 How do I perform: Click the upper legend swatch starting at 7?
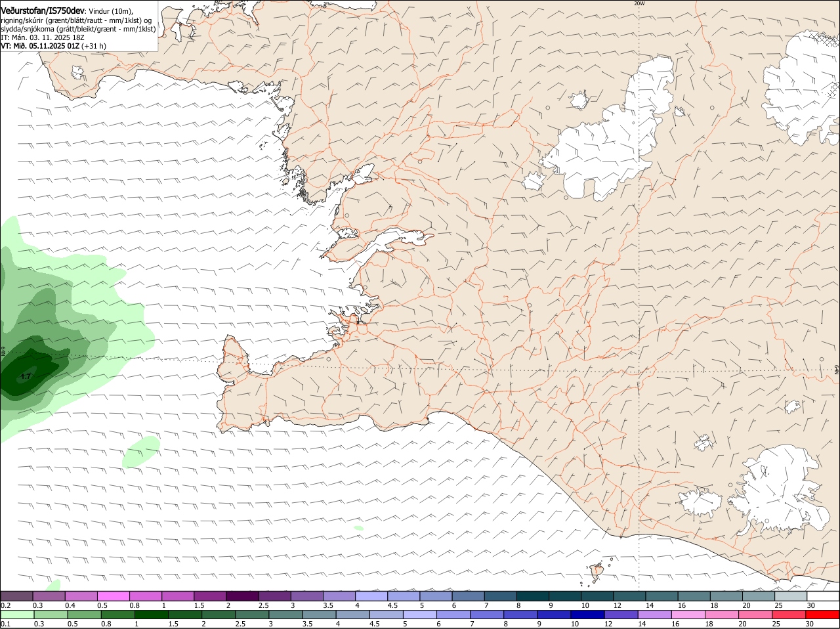(x=499, y=596)
